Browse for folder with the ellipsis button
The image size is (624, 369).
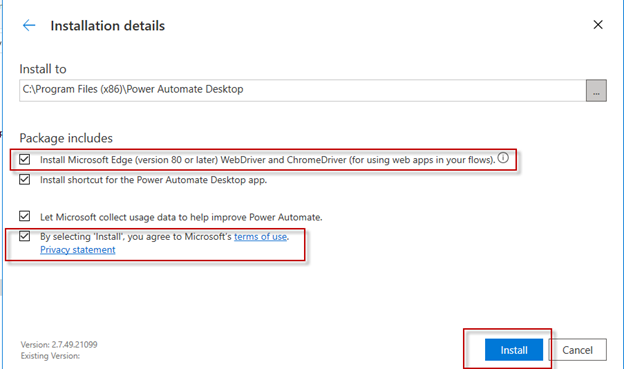tap(596, 91)
